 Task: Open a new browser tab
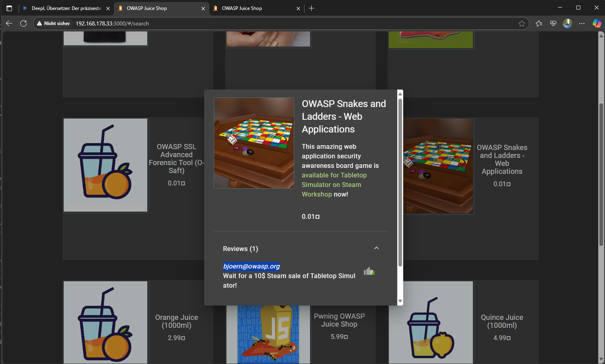311,8
